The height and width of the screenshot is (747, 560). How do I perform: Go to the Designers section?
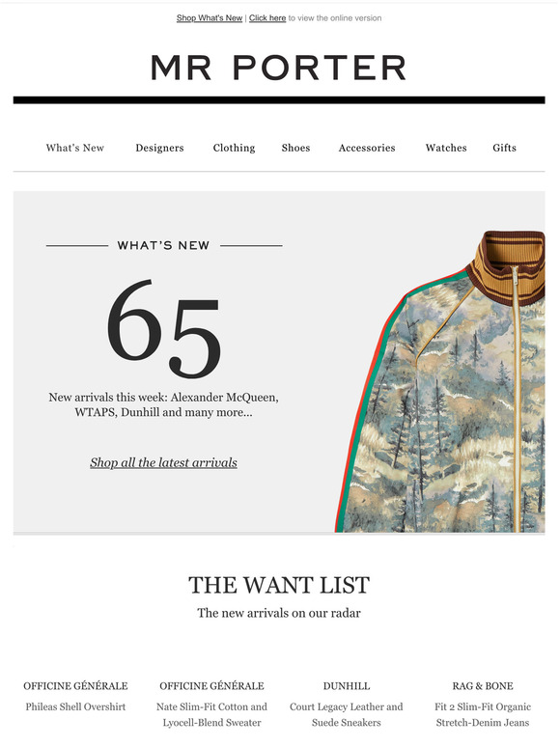click(159, 148)
